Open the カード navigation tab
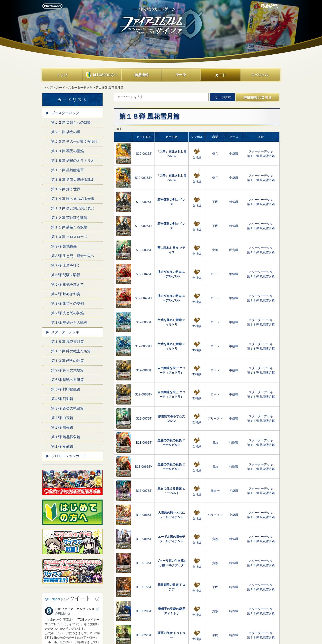The height and width of the screenshot is (644, 322). pyautogui.click(x=220, y=75)
